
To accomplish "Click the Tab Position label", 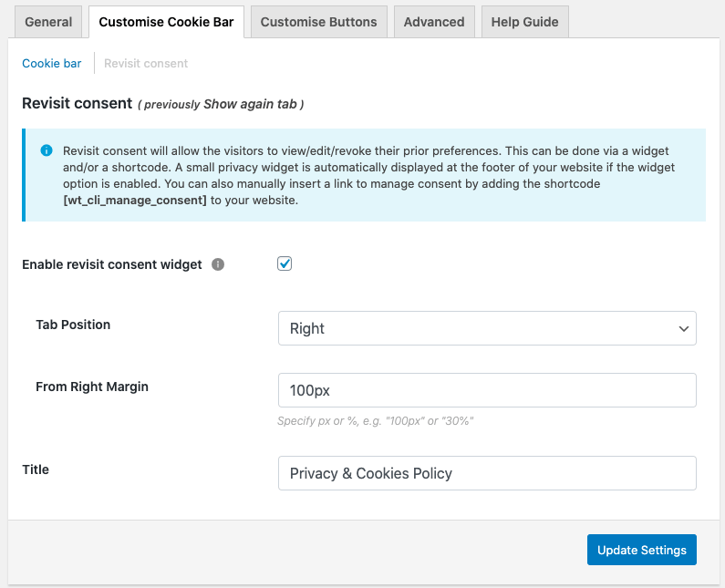I will [73, 325].
